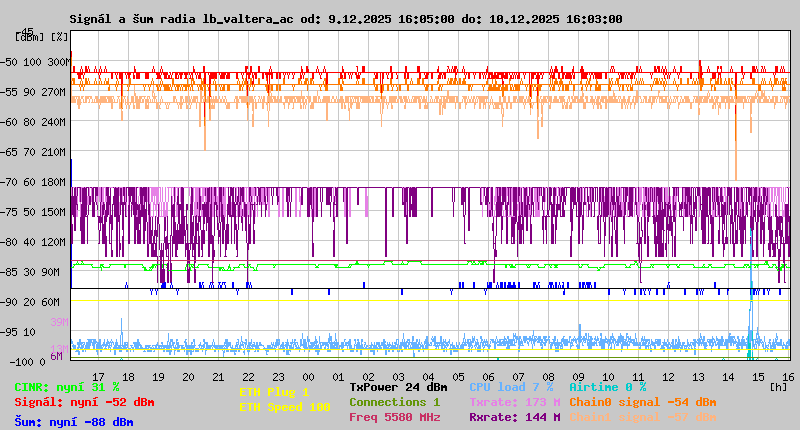Click the 'Chain1 signal -57 dBm' legend label

(x=643, y=417)
